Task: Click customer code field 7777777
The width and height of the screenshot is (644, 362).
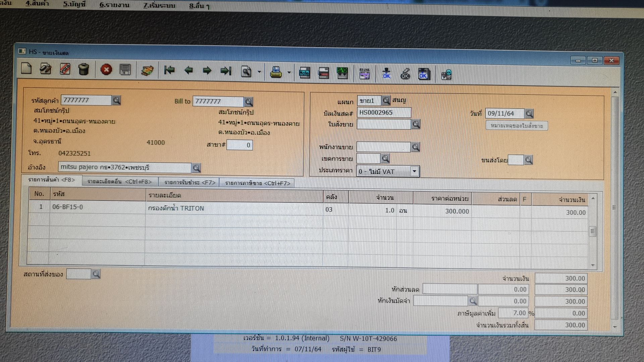Action: click(x=86, y=100)
